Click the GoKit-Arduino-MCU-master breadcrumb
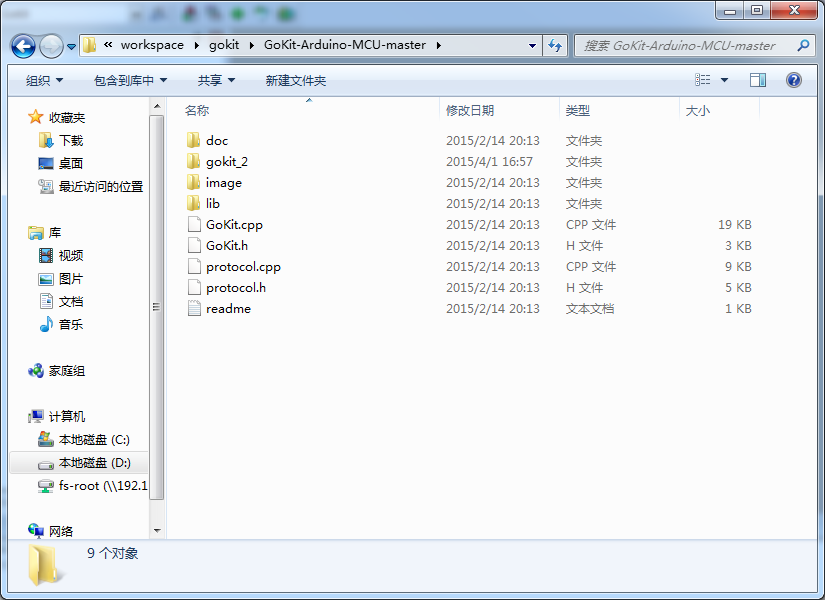The image size is (825, 600). pos(345,45)
